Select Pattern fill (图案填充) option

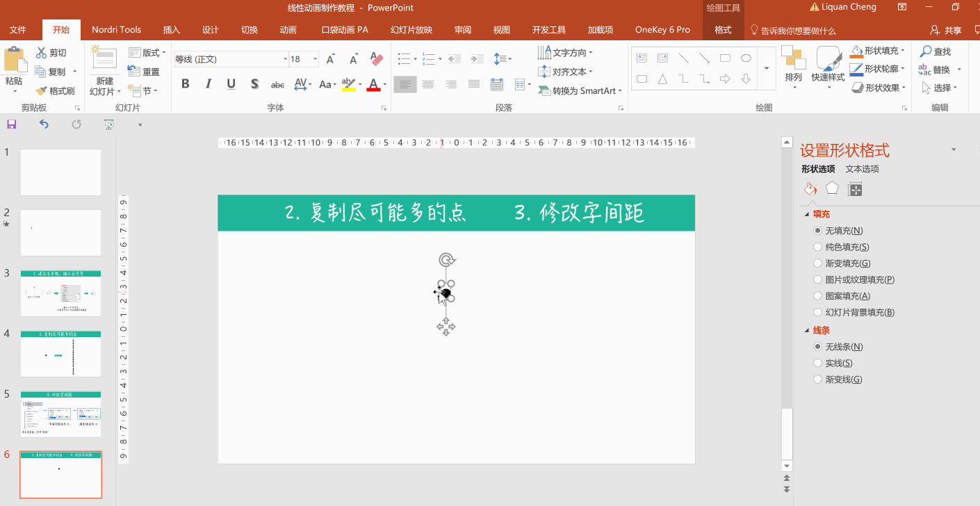pyautogui.click(x=842, y=296)
